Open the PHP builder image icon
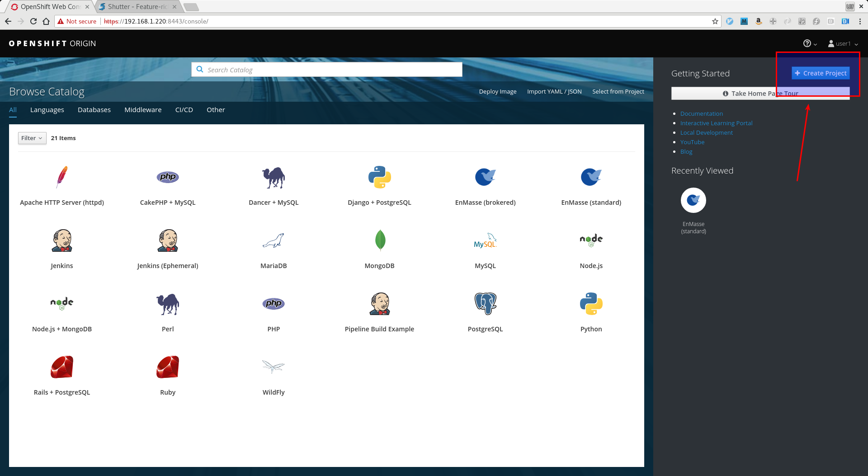Viewport: 868px width, 476px height. click(x=274, y=303)
